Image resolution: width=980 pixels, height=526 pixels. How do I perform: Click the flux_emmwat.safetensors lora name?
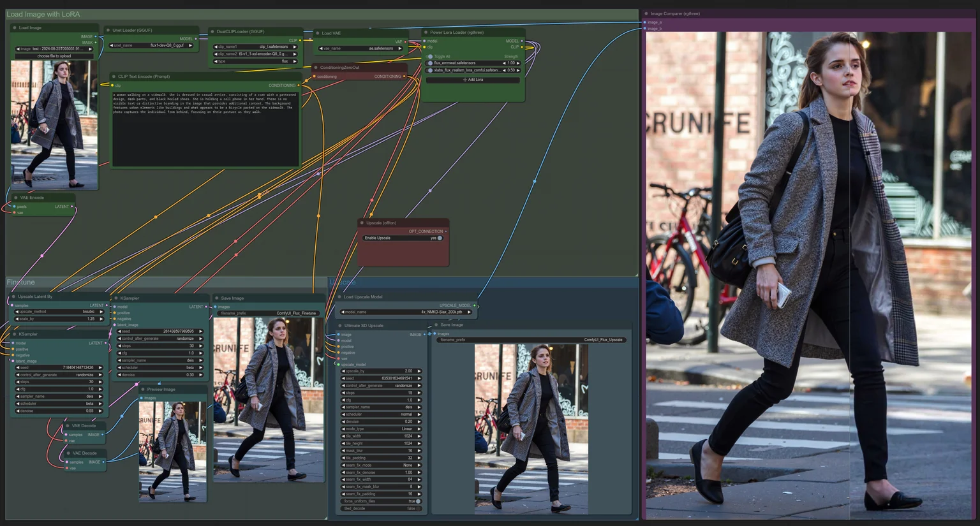[455, 63]
